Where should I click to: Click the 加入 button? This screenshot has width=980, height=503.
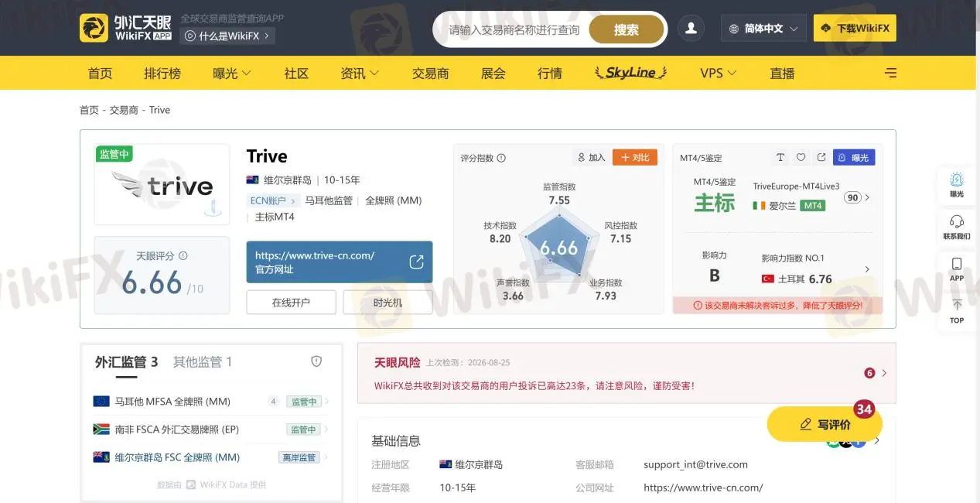592,157
